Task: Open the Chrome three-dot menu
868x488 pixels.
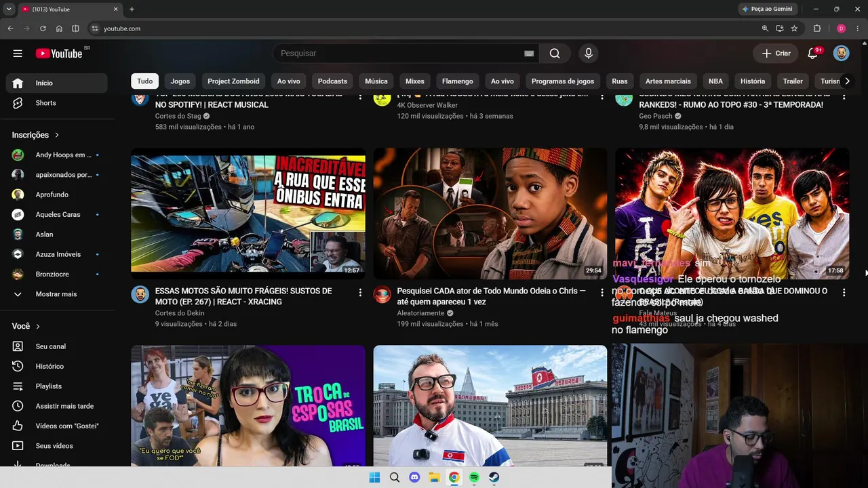Action: click(859, 28)
